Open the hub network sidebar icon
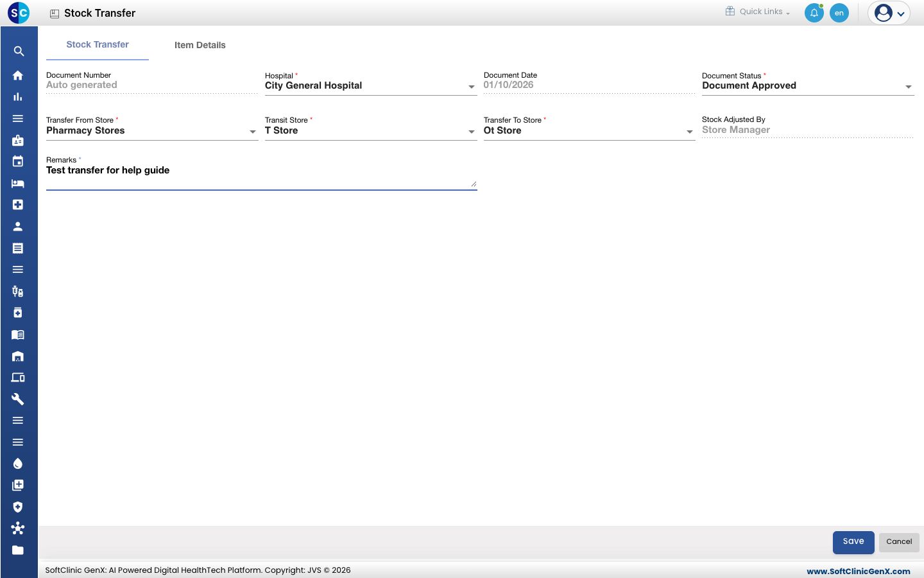Screen dimensions: 924x578 coord(18,529)
